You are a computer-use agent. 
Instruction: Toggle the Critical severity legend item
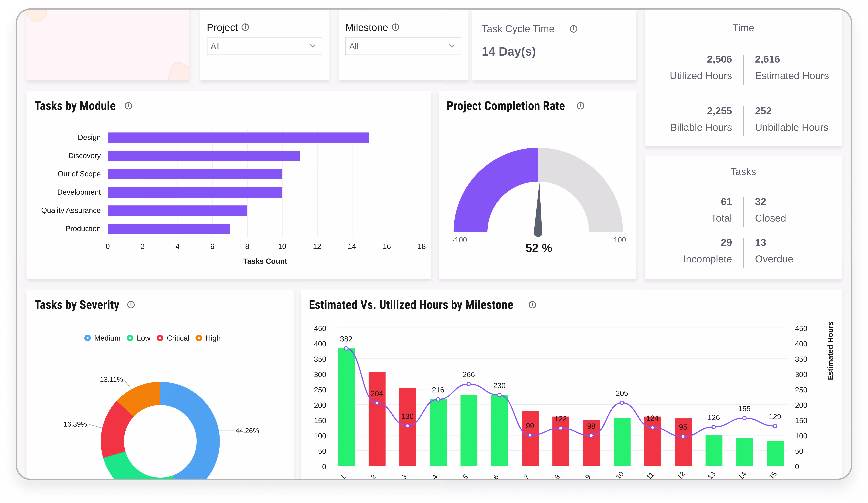tap(173, 338)
